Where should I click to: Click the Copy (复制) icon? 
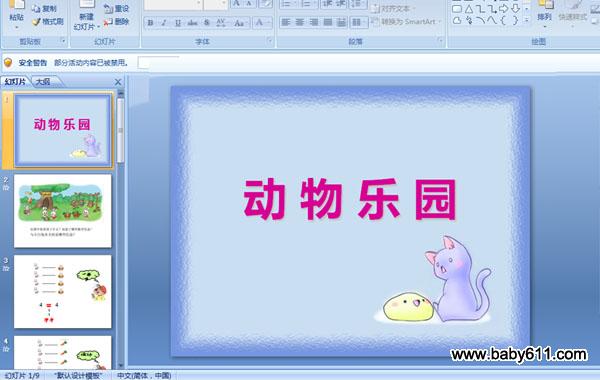(x=36, y=8)
